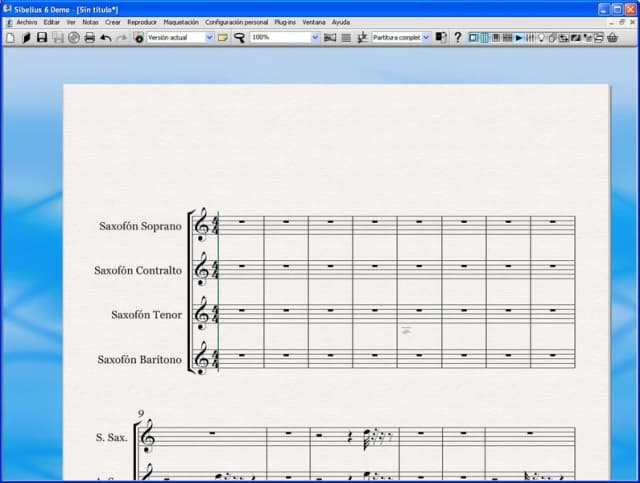Open the Crear menu
This screenshot has height=483, width=640.
(x=113, y=22)
